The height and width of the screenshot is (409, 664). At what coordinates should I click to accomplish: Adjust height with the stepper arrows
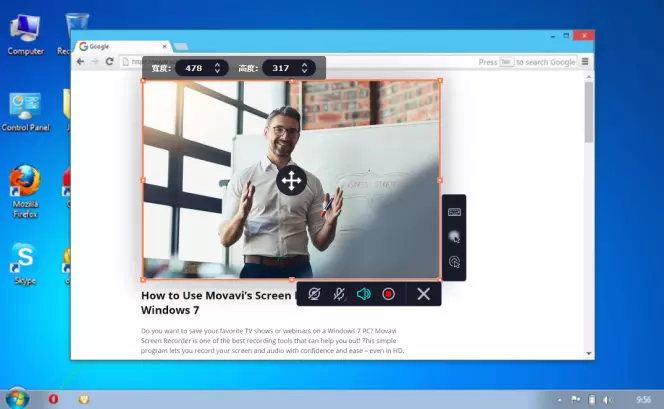(304, 68)
